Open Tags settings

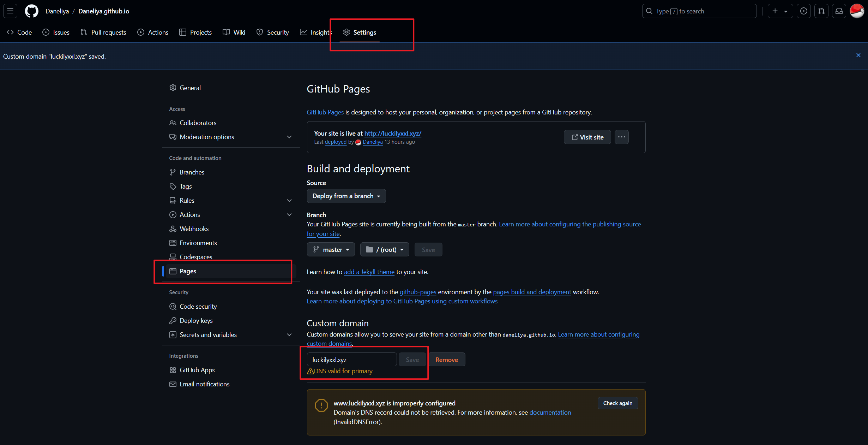coord(231,186)
